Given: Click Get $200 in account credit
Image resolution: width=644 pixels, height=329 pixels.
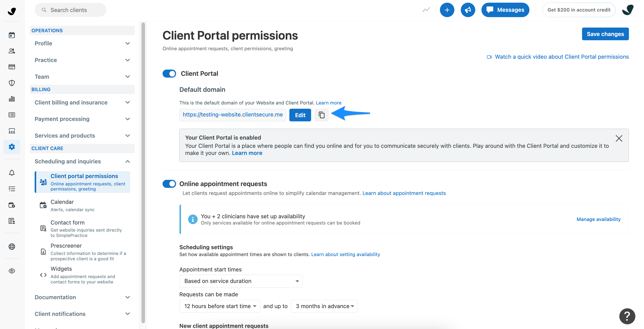Looking at the screenshot, I should pyautogui.click(x=579, y=10).
